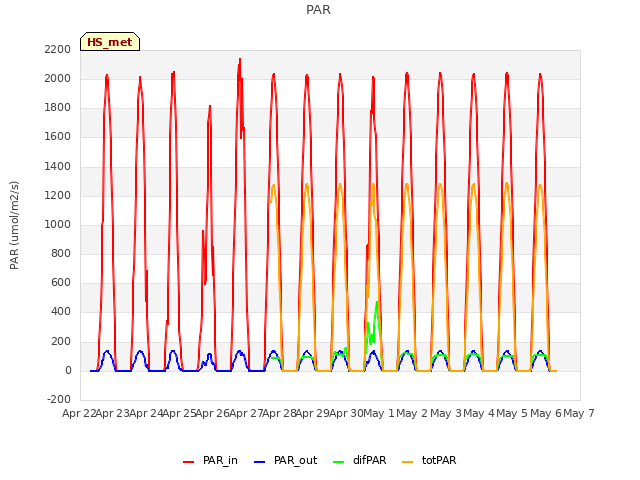Click the Apr 22 x-axis label
Image resolution: width=640 pixels, height=480 pixels.
coord(79,414)
